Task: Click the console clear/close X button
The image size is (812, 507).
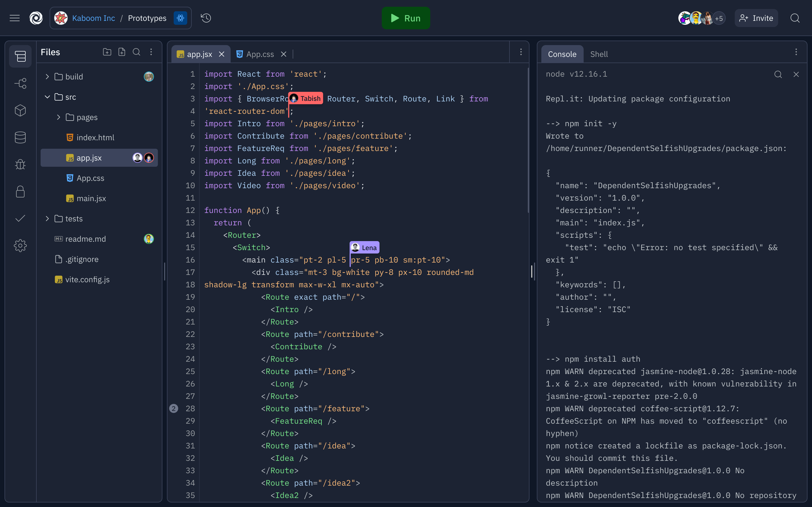Action: [x=796, y=74]
